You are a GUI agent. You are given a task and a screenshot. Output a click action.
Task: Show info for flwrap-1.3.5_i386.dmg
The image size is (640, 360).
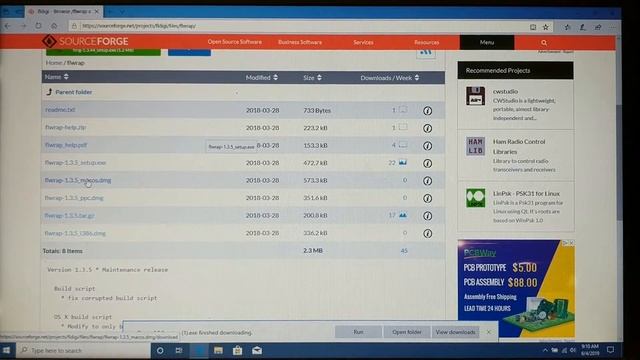click(427, 233)
